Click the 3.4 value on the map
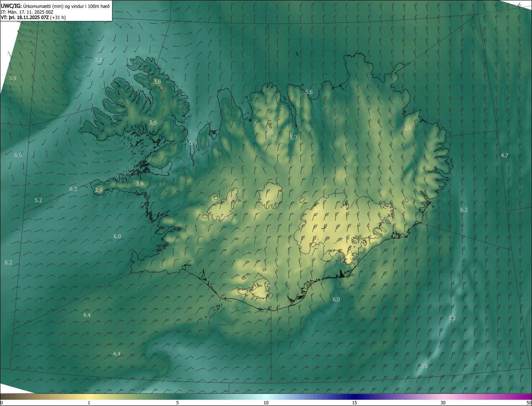This screenshot has width=532, height=406. tap(140, 183)
